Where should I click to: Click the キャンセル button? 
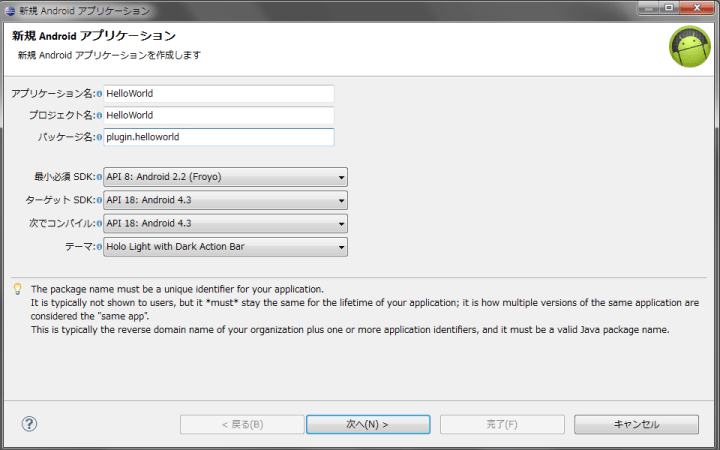(x=636, y=425)
